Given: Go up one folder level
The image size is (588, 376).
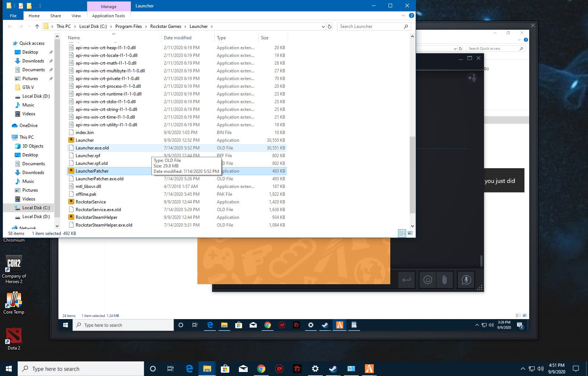Looking at the screenshot, I should [x=37, y=26].
